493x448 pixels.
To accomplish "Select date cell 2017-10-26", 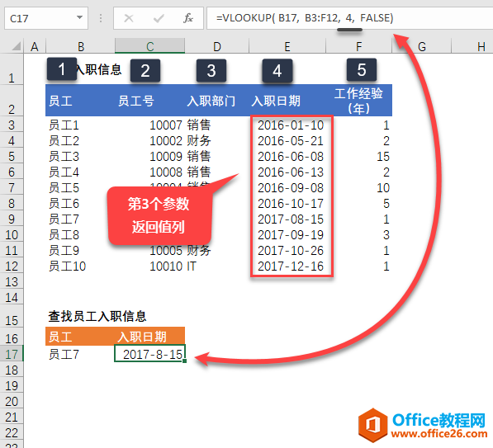I will (x=291, y=251).
